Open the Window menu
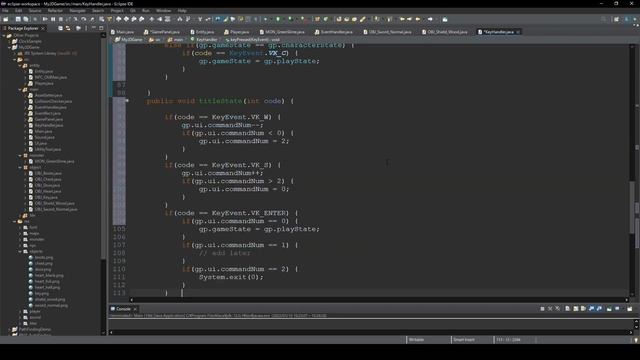The image size is (640, 360). [164, 11]
